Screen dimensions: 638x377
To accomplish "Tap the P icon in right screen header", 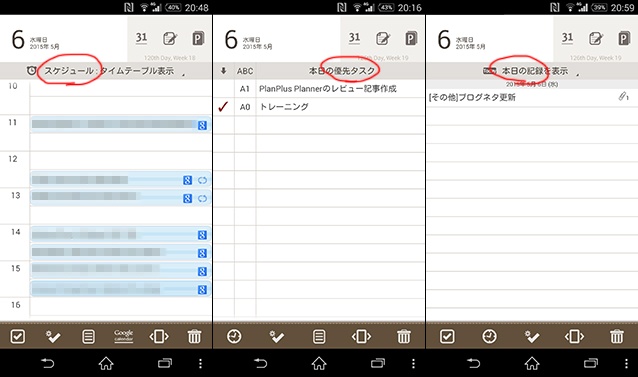I will click(624, 38).
